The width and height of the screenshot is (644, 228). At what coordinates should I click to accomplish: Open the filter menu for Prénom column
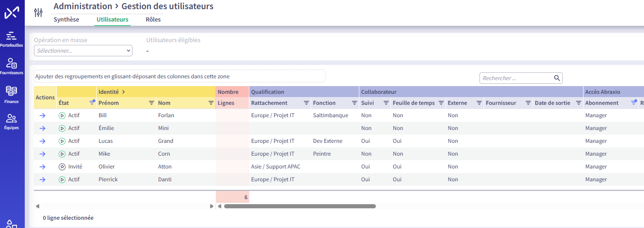click(x=151, y=103)
